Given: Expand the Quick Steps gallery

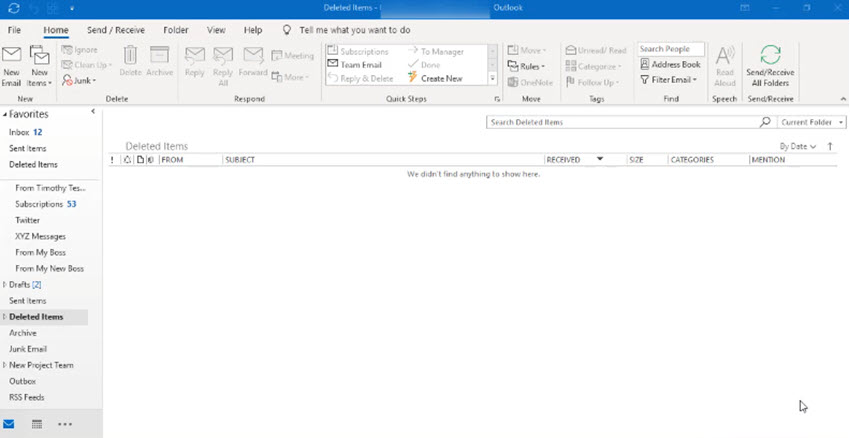Looking at the screenshot, I should [493, 79].
